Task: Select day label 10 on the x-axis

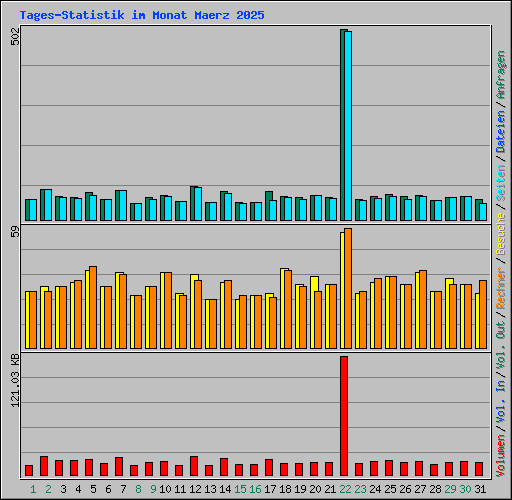Action: (x=165, y=489)
